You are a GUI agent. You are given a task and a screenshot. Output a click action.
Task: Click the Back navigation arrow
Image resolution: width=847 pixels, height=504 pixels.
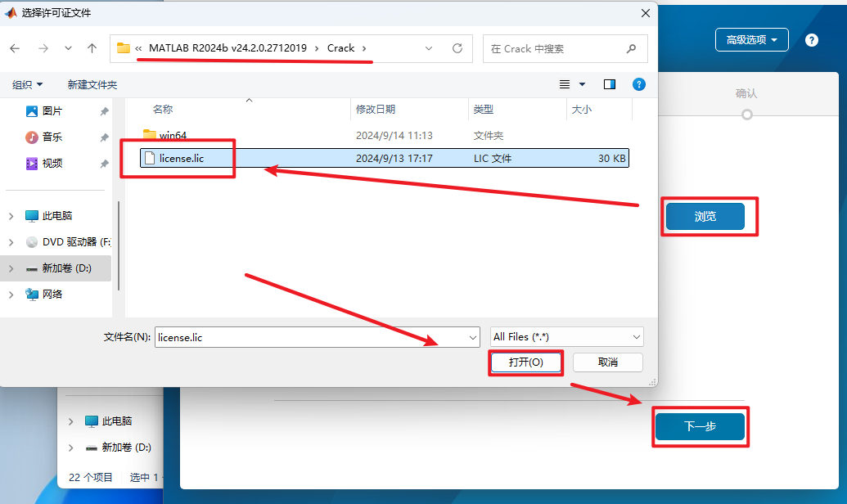15,48
